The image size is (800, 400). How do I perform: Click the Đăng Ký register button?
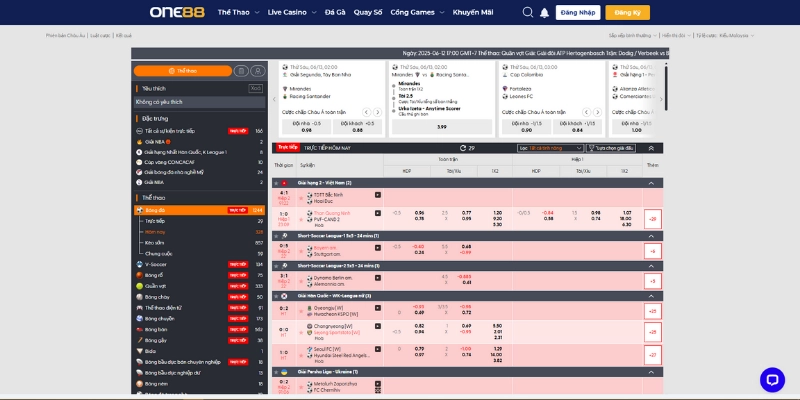click(628, 13)
